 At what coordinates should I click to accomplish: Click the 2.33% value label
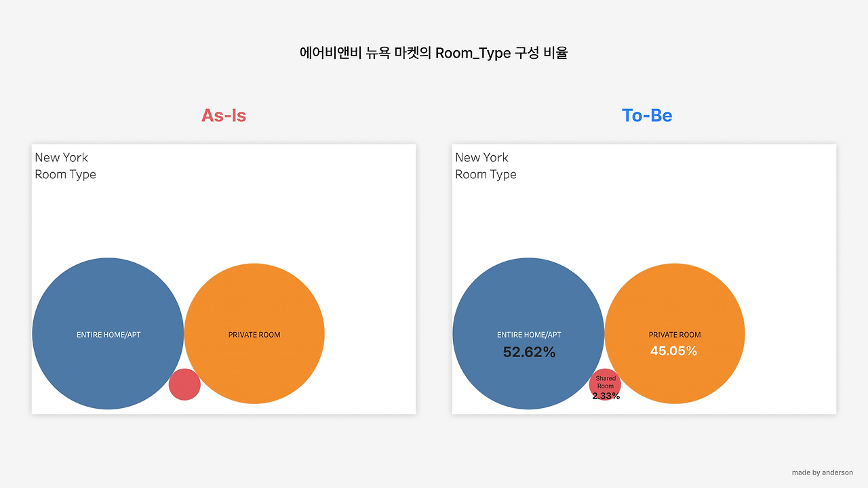(606, 396)
